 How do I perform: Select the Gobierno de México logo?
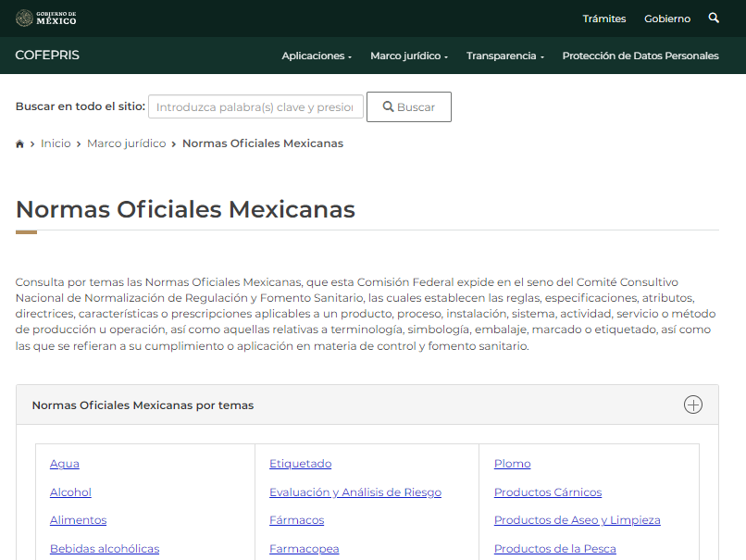pos(48,17)
